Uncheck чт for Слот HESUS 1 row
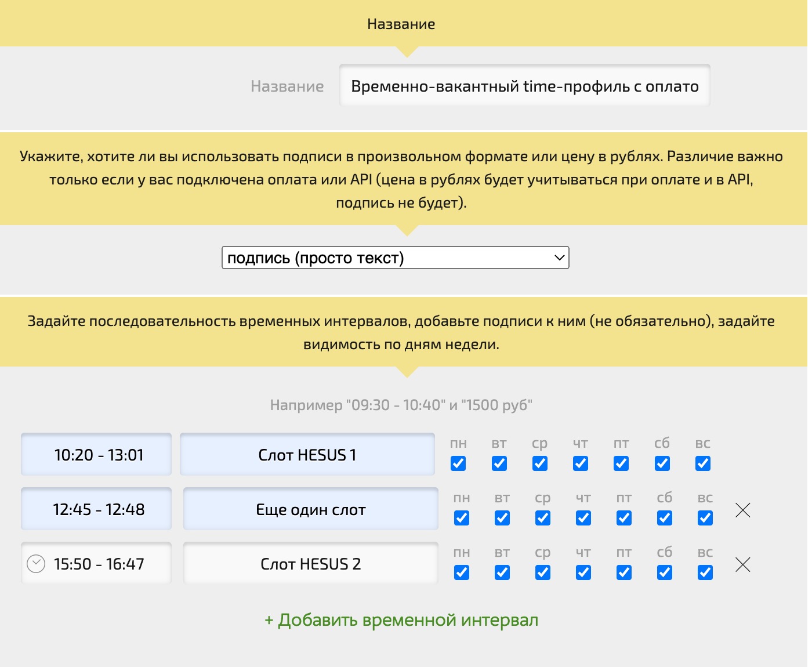Screen dimensions: 812x667 [581, 463]
